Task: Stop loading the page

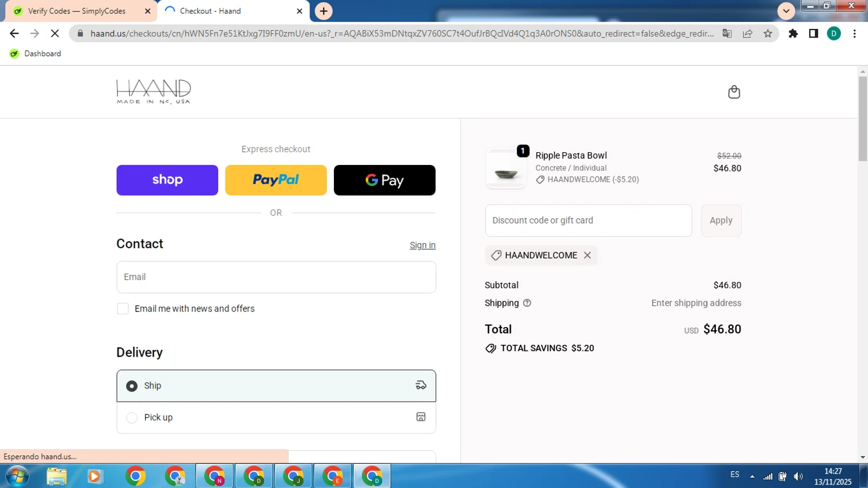Action: tap(55, 34)
